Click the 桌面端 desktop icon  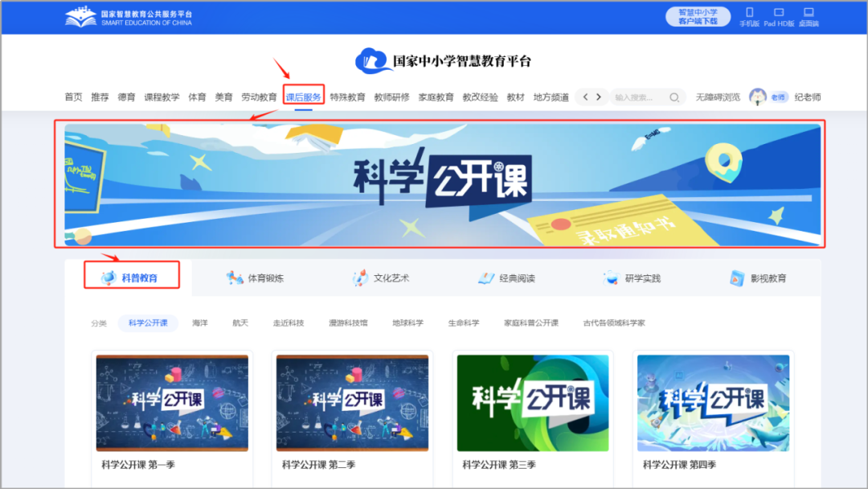pos(809,14)
